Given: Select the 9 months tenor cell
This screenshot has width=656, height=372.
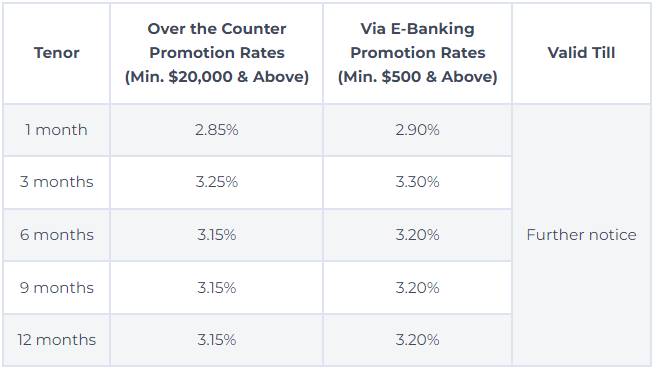Looking at the screenshot, I should point(56,288).
